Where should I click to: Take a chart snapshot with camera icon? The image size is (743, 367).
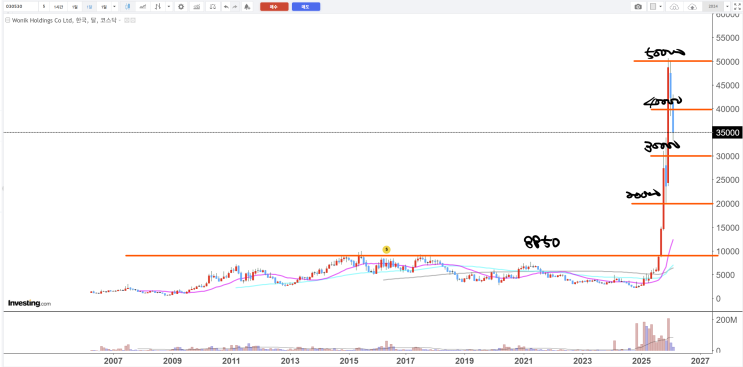pyautogui.click(x=638, y=7)
